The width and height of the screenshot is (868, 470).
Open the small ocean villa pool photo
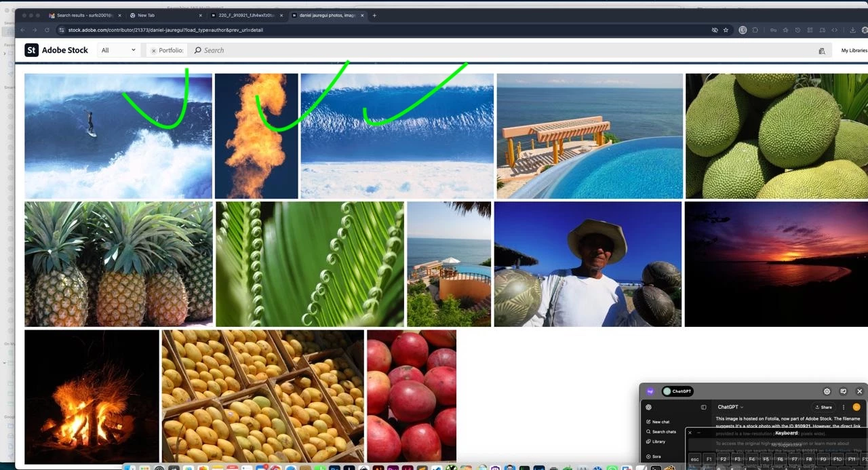[x=449, y=264]
